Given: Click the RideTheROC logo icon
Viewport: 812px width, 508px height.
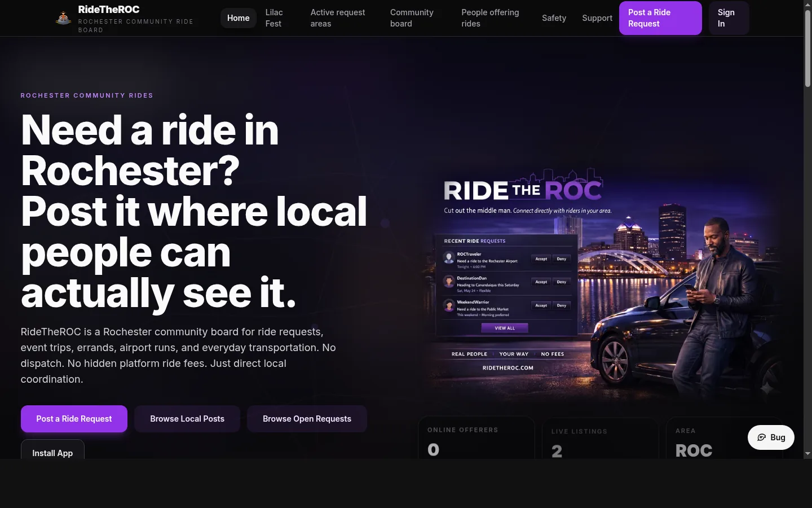Looking at the screenshot, I should pos(63,18).
